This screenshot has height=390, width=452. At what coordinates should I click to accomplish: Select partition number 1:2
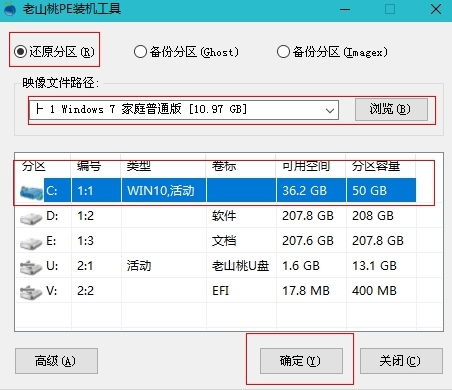tap(85, 216)
